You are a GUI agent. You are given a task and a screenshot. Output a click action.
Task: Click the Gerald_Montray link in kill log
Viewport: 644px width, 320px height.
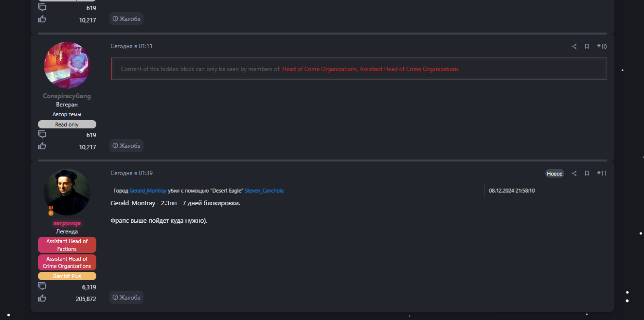(148, 191)
